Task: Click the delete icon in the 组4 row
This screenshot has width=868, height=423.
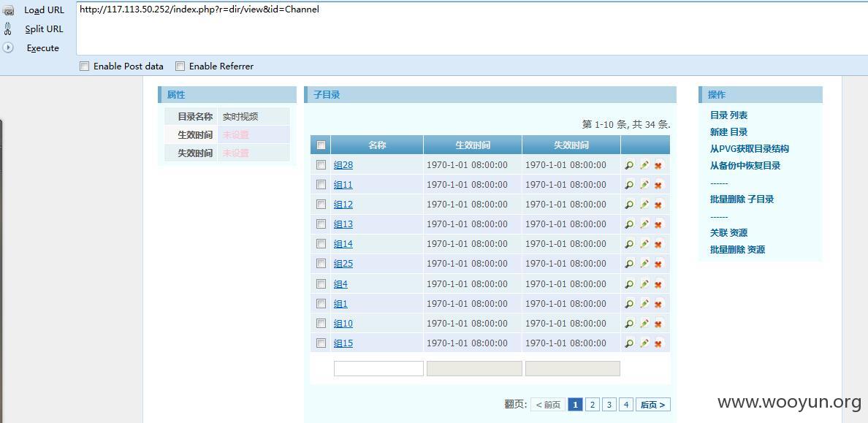Action: tap(658, 284)
